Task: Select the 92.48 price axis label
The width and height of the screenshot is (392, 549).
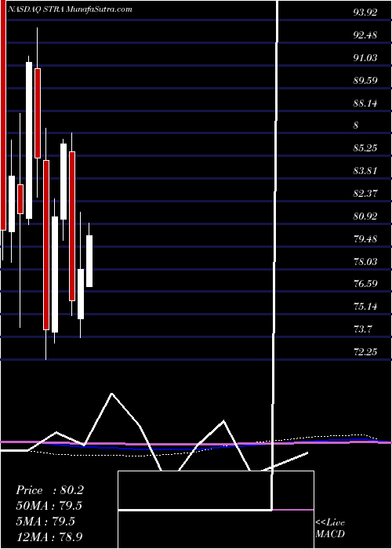Action: pos(365,35)
